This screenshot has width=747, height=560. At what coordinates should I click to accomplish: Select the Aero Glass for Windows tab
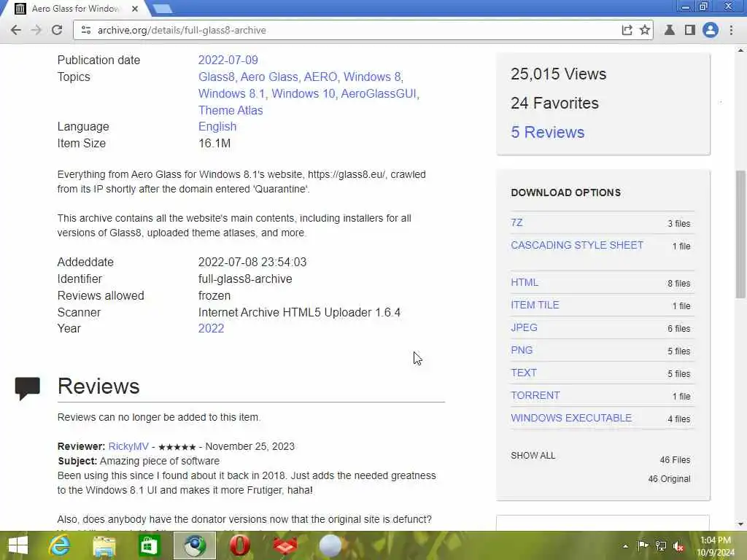tap(74, 9)
